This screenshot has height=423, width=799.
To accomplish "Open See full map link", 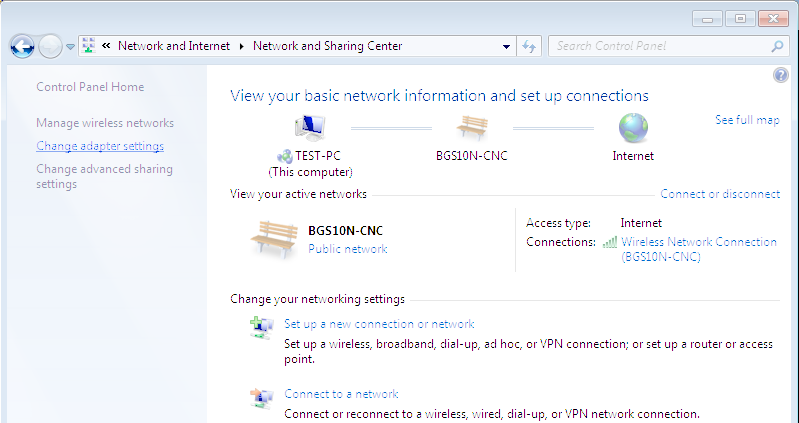I will tap(747, 120).
